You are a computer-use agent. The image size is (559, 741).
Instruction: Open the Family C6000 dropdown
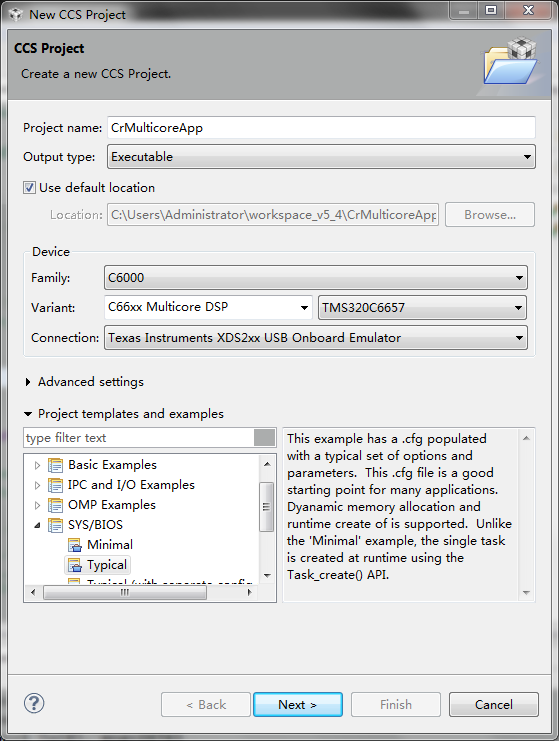pyautogui.click(x=316, y=278)
